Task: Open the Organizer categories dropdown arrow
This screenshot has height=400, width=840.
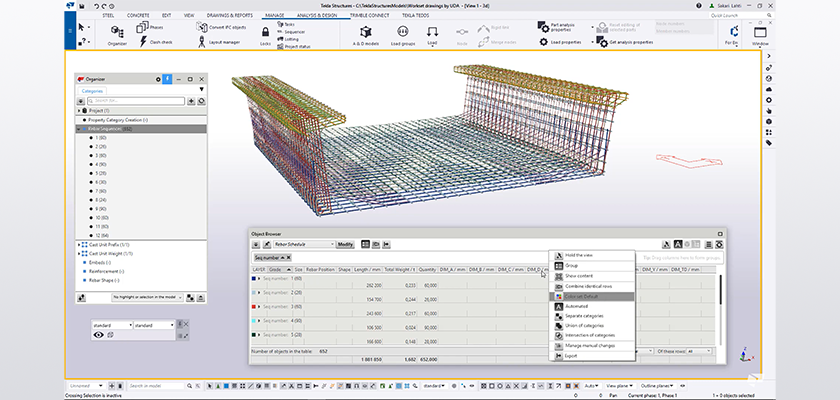Action: 201,89
